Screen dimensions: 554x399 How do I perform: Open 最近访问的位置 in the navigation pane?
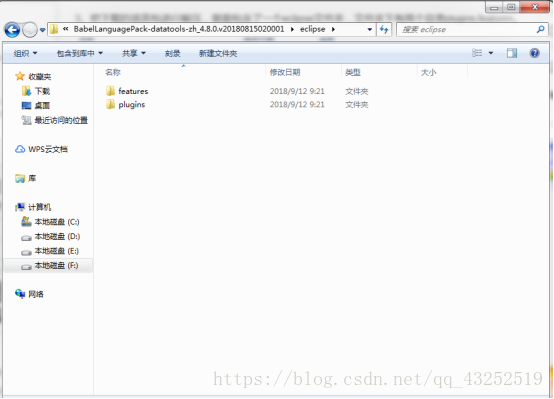[61, 120]
